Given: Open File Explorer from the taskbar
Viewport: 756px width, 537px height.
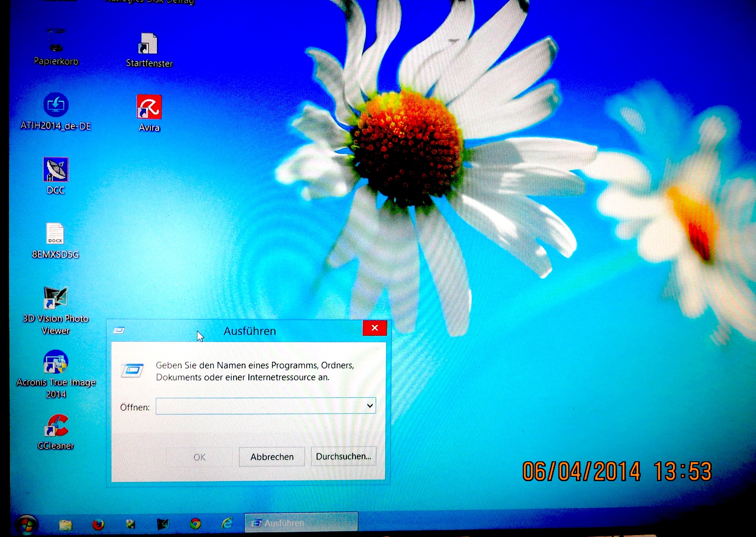Looking at the screenshot, I should click(65, 524).
